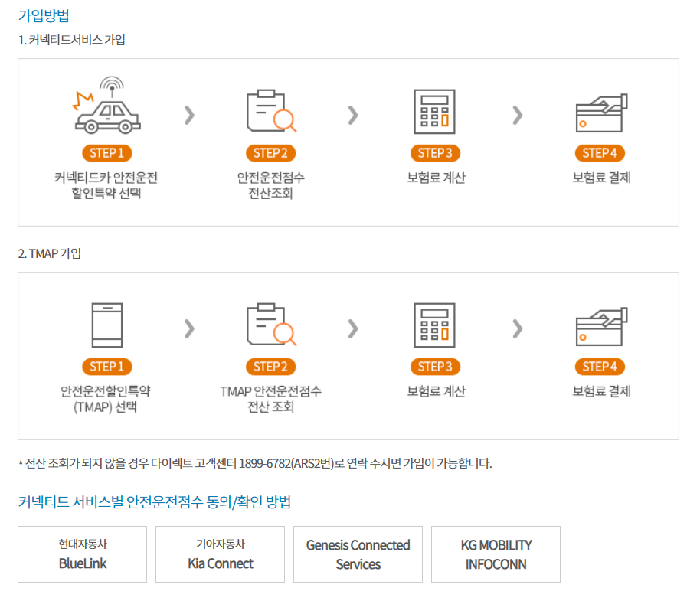The width and height of the screenshot is (700, 601).
Task: Click clipboard search icon in connected service section
Action: coord(271,111)
